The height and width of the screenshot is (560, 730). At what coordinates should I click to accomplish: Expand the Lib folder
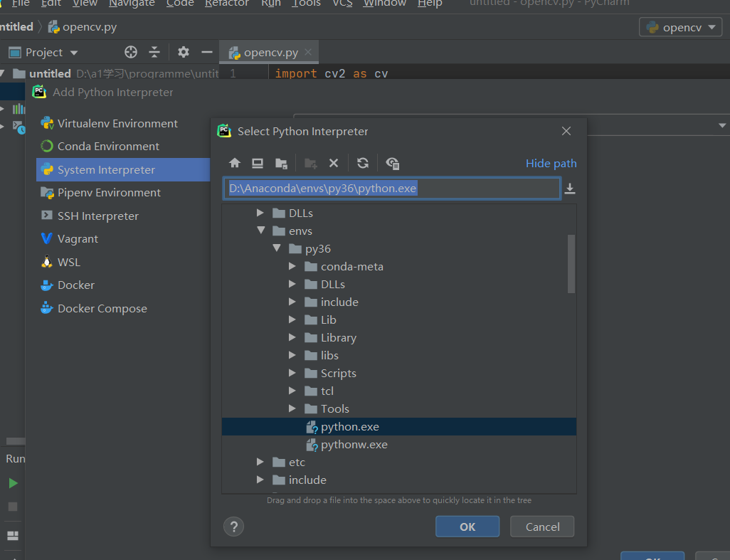coord(292,319)
